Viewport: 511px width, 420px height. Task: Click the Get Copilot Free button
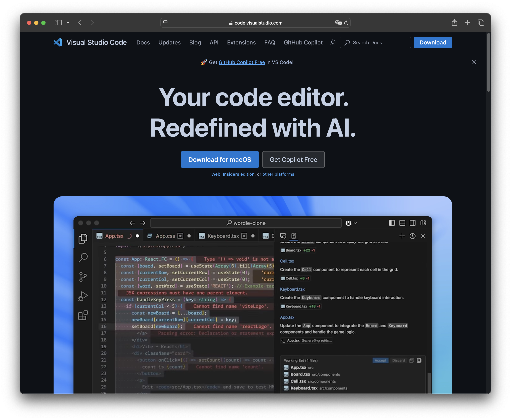tap(293, 160)
